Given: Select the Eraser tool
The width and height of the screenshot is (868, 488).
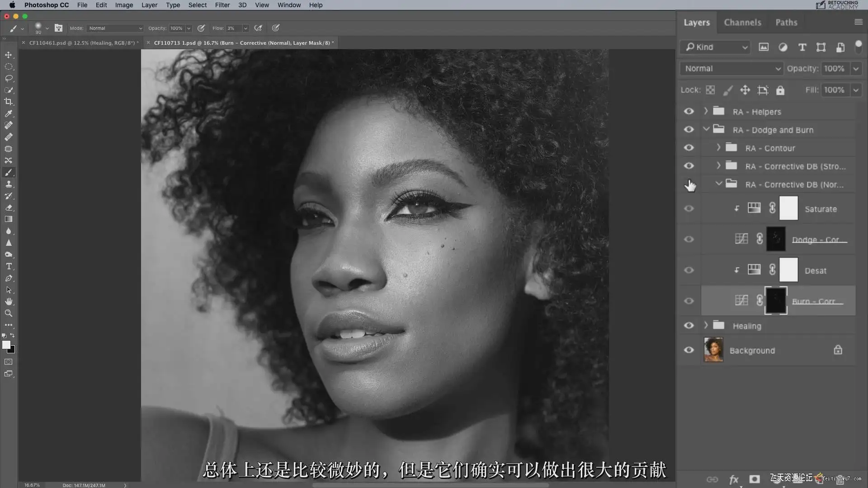Looking at the screenshot, I should pos(9,208).
